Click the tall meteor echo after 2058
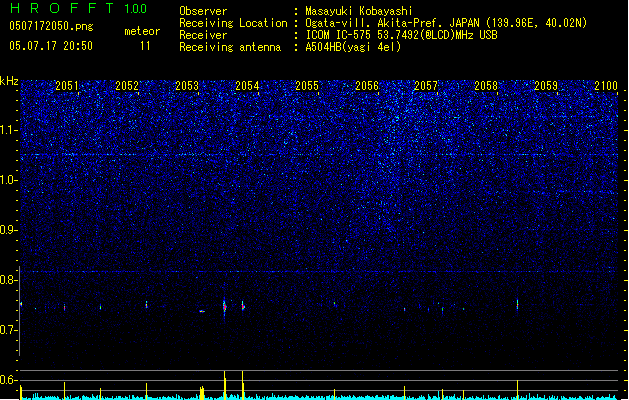Viewport: 629px width, 400px height. point(517,305)
